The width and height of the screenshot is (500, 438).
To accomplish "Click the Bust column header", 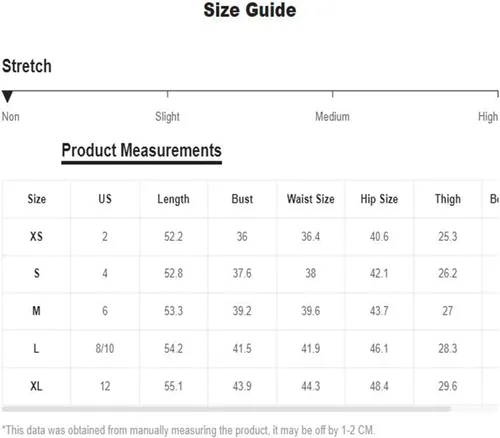I will pos(242,199).
